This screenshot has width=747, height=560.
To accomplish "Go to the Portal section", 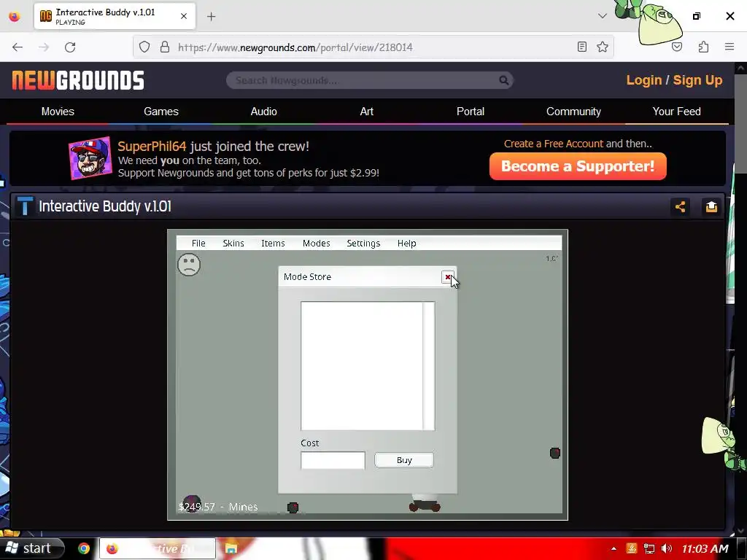I will [x=471, y=112].
